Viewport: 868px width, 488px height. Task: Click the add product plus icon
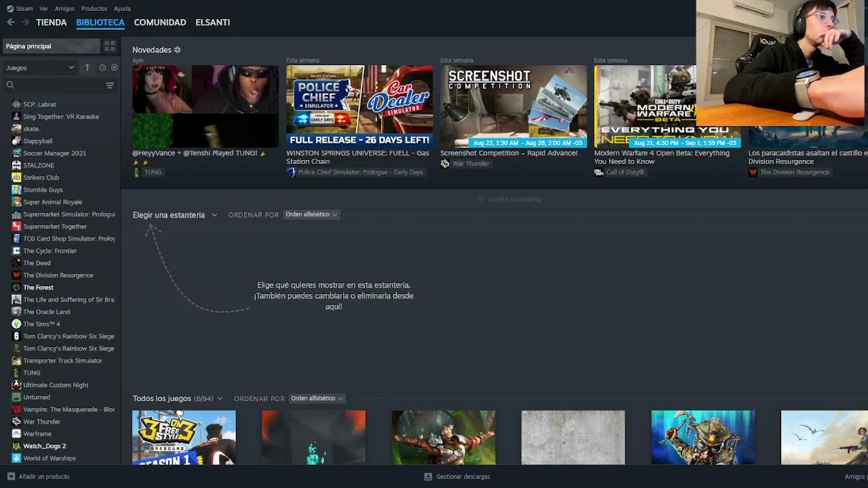pos(11,476)
